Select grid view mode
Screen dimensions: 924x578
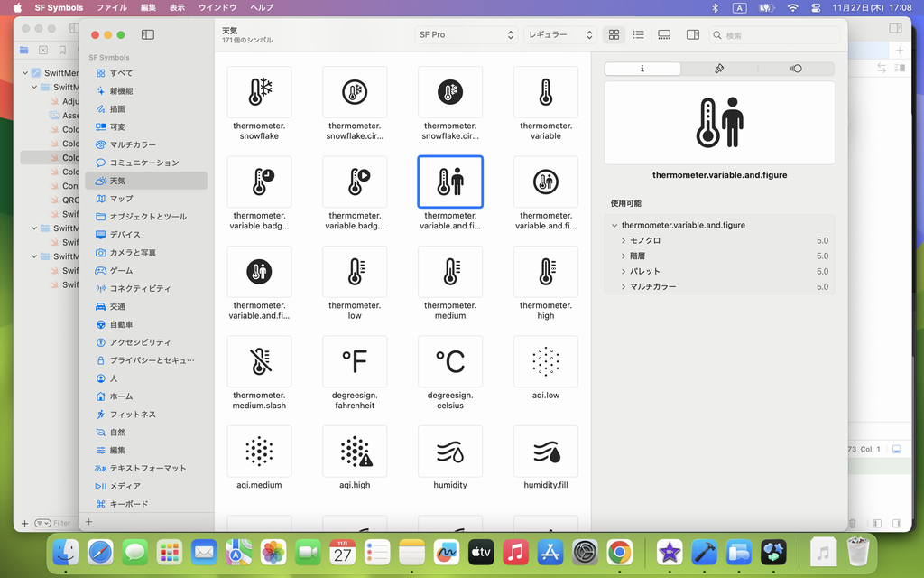pos(614,35)
